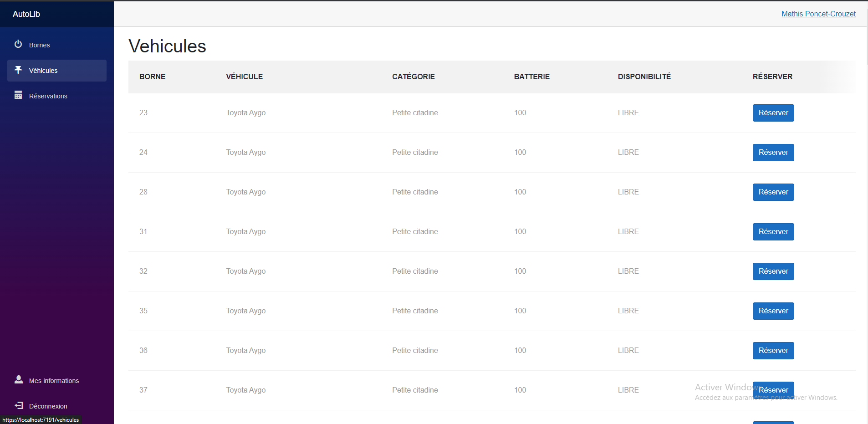Reserve the vehicle at borne 24

coord(773,153)
